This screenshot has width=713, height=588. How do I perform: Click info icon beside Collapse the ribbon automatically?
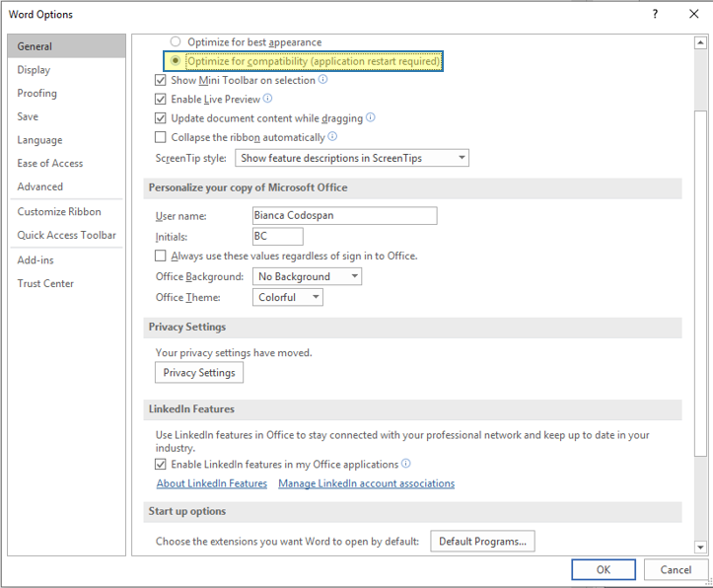tap(333, 136)
